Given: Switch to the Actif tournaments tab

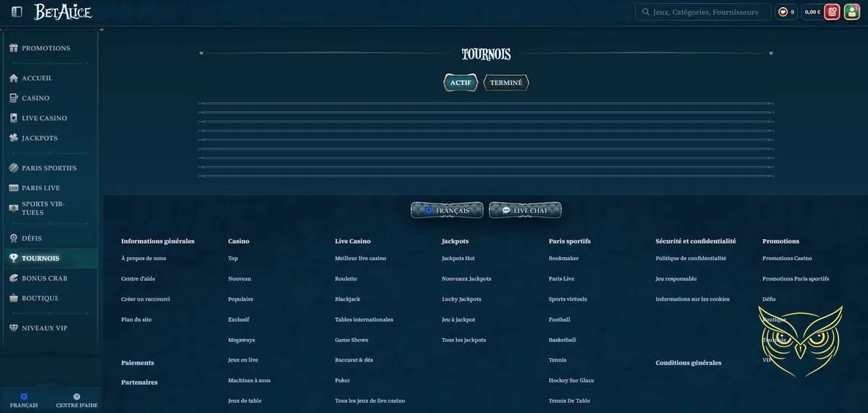Looking at the screenshot, I should [460, 83].
